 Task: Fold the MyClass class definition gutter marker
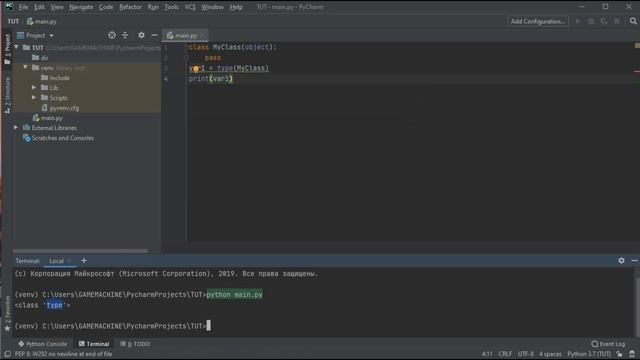click(x=186, y=47)
